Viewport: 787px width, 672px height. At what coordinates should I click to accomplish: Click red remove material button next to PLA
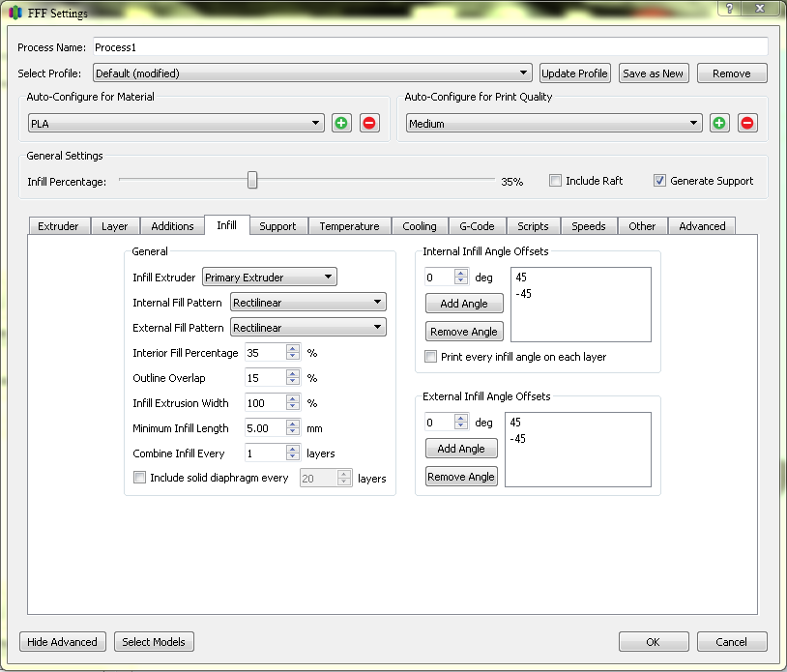point(369,123)
